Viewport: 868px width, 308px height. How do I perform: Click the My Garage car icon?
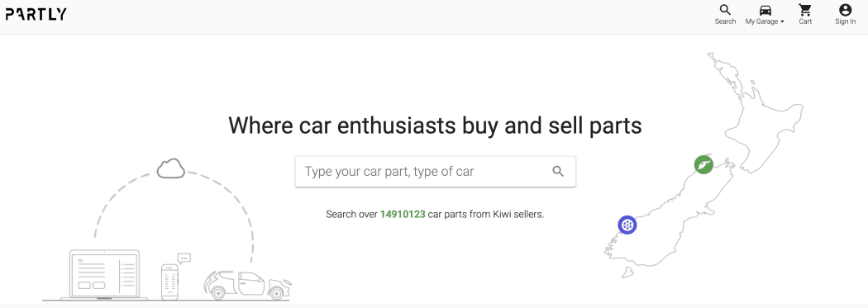pyautogui.click(x=765, y=10)
